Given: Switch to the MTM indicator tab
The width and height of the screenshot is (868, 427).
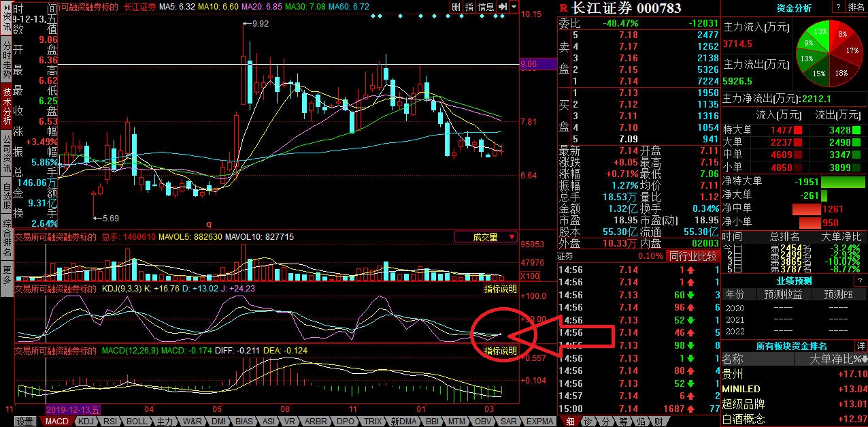Looking at the screenshot, I should (x=458, y=422).
